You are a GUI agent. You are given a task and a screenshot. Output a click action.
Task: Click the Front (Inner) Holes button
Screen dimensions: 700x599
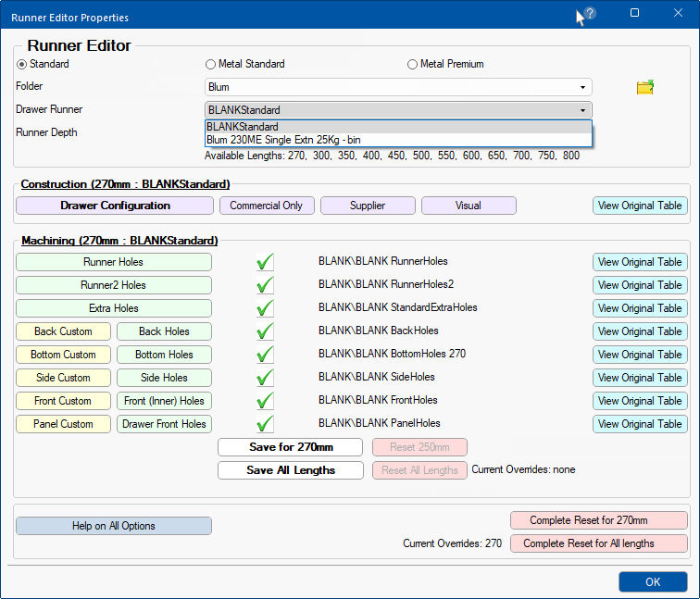click(x=164, y=401)
